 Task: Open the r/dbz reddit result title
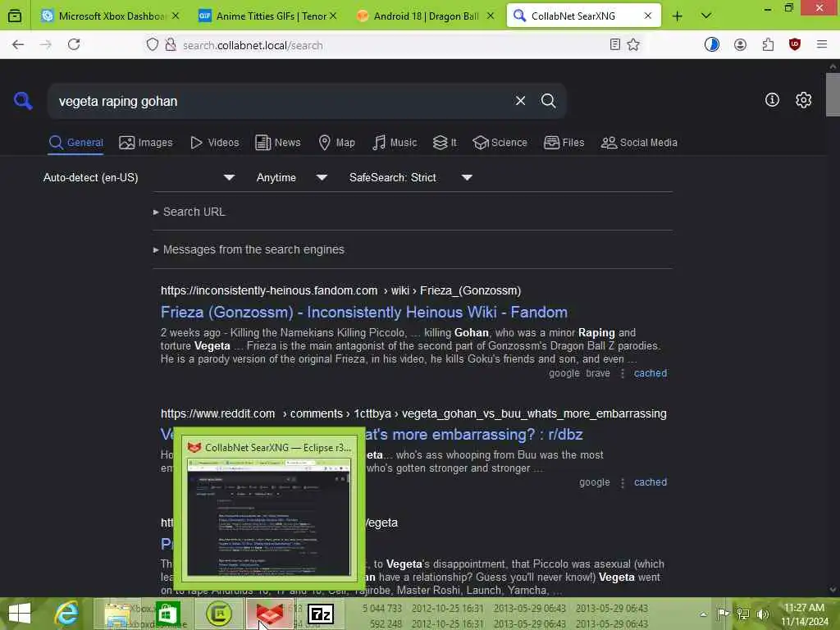[x=473, y=434]
